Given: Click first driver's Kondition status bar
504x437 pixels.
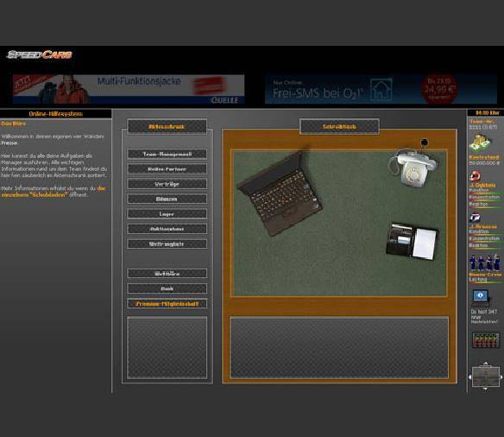Looking at the screenshot, I should (486, 193).
